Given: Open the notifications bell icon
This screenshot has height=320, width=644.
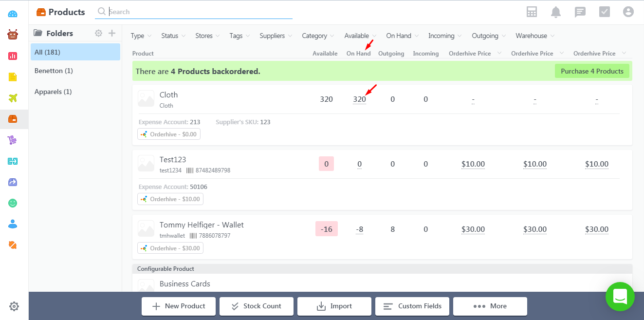Looking at the screenshot, I should [x=556, y=12].
